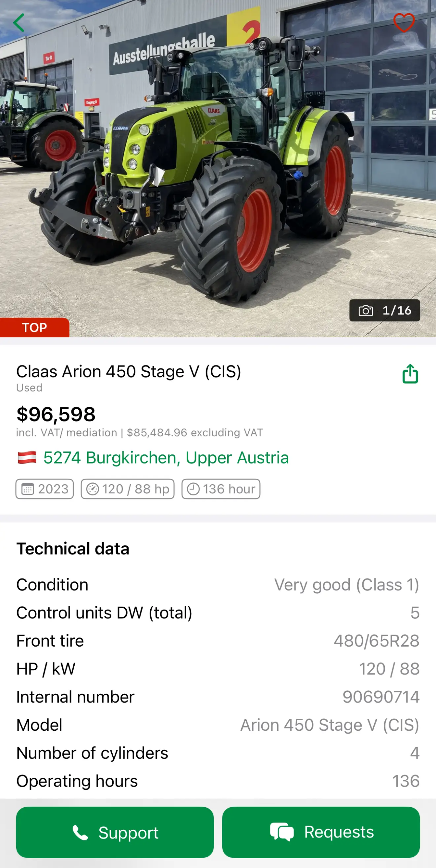Open the 5274 Burgkirchen location link
This screenshot has height=868, width=436.
pos(166,457)
